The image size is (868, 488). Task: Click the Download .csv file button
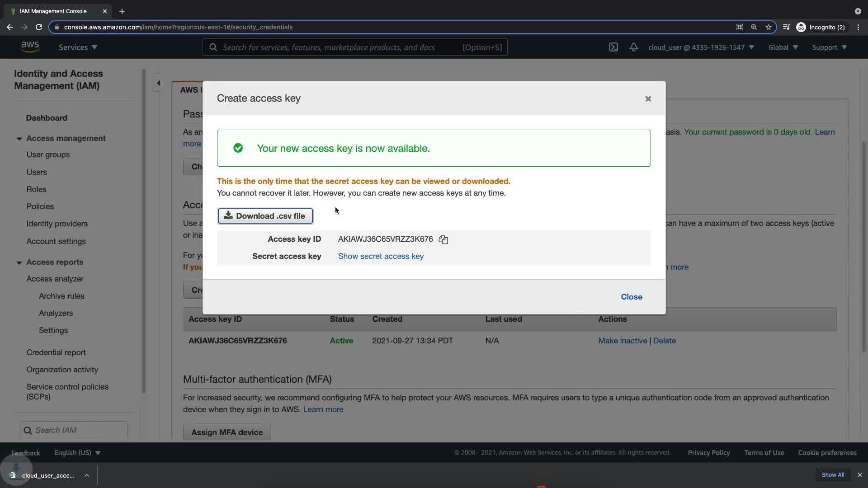tap(265, 216)
